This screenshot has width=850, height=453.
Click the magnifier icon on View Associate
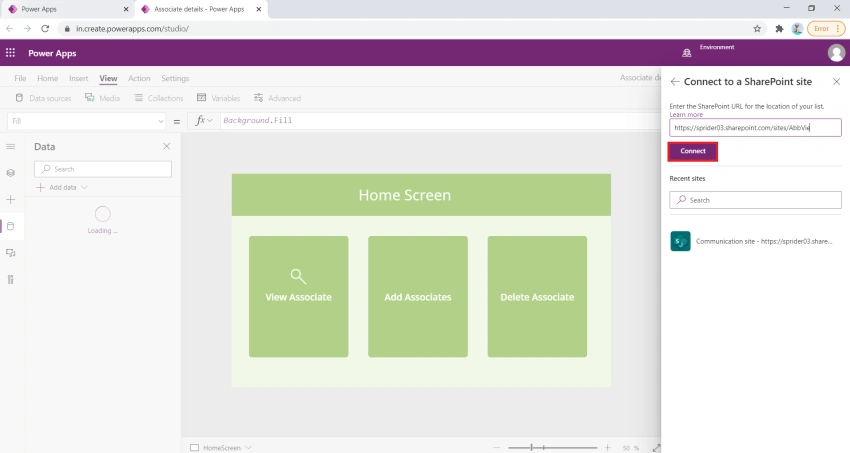[298, 276]
